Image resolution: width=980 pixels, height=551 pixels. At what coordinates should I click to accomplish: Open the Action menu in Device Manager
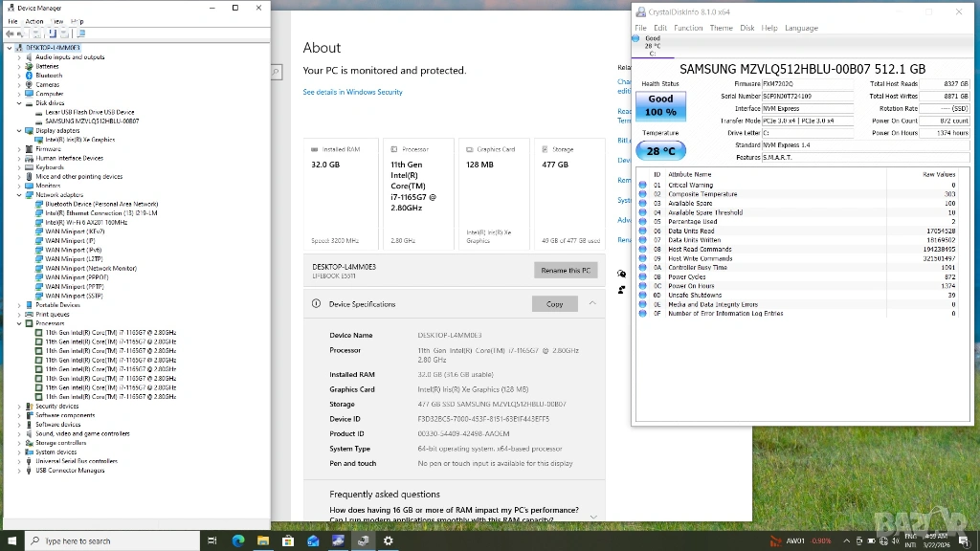[34, 21]
